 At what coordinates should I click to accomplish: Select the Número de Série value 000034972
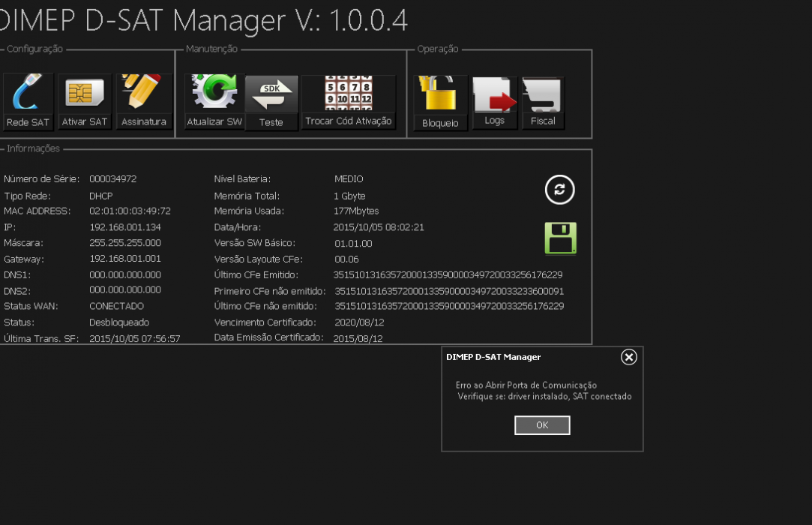(113, 178)
